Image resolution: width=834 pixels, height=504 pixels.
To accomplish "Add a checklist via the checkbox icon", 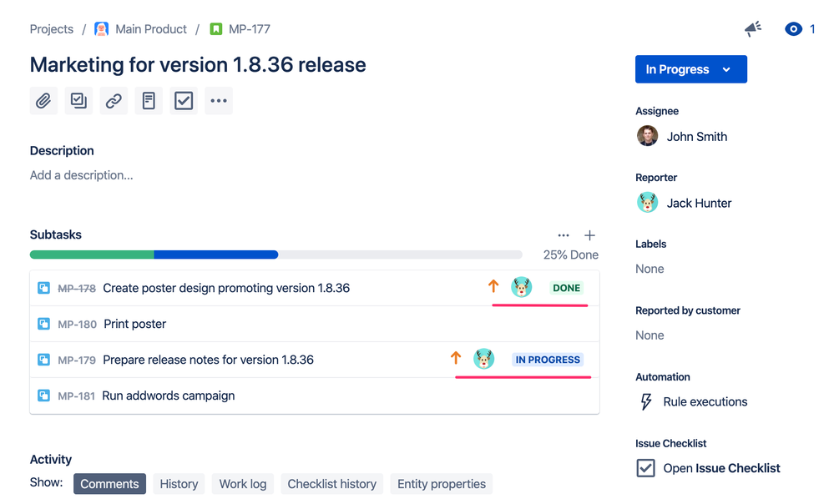I will coord(184,100).
